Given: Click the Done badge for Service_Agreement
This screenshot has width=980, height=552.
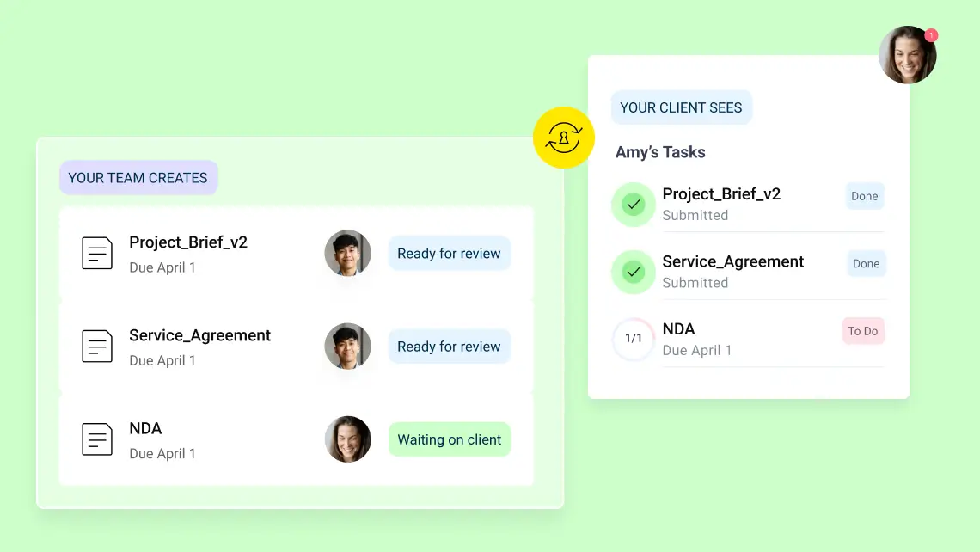Looking at the screenshot, I should (867, 264).
